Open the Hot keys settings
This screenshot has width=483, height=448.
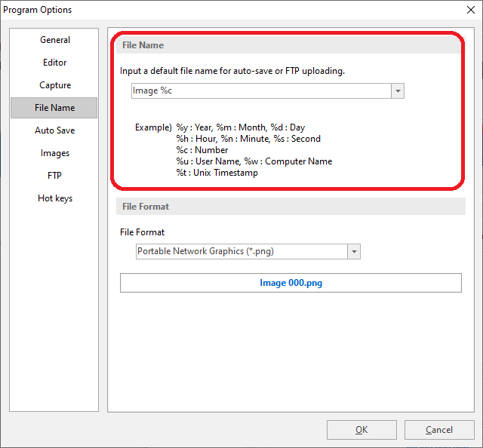pos(55,198)
